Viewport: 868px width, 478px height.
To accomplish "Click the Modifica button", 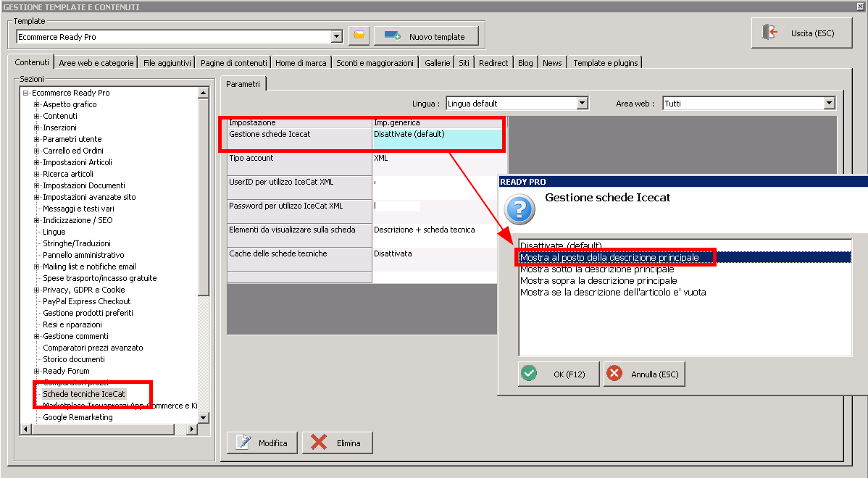I will [x=262, y=443].
